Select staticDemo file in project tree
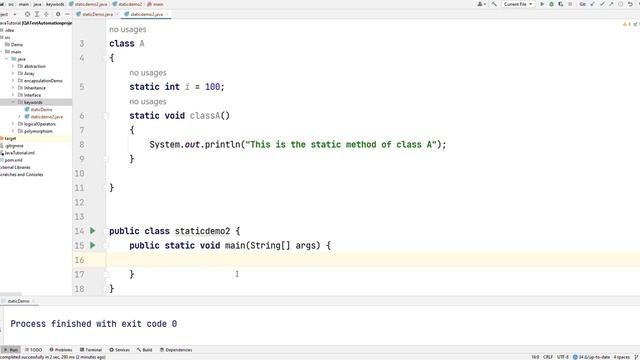Viewport: 640px width, 360px height. click(x=41, y=109)
